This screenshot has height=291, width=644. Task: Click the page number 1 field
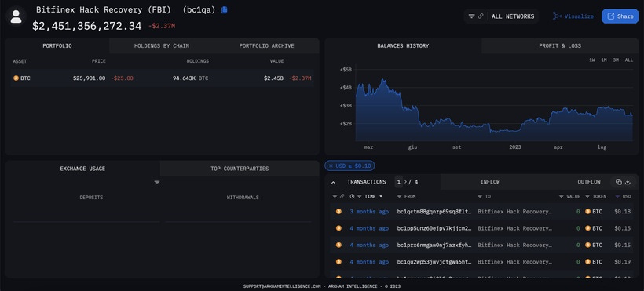[x=398, y=182]
